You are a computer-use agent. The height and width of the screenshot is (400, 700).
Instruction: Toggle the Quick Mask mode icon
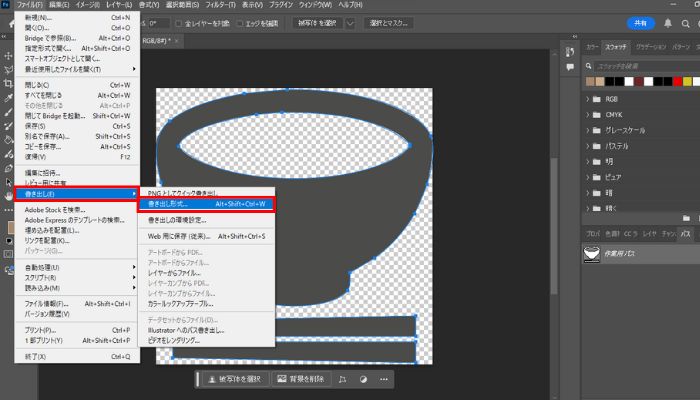click(x=8, y=254)
